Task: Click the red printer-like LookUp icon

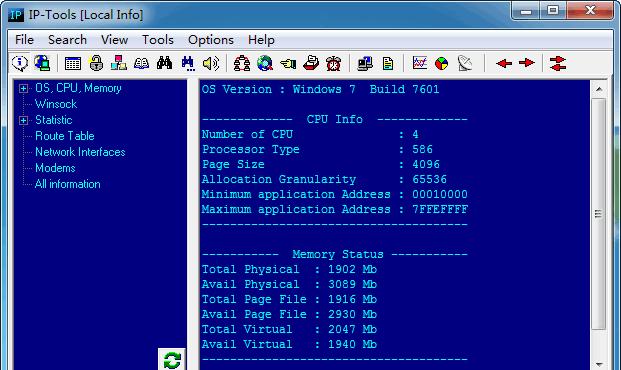Action: pyautogui.click(x=311, y=63)
